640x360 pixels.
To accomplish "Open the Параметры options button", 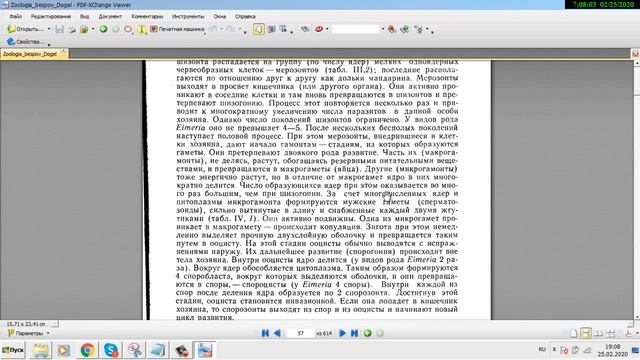I will [29, 333].
